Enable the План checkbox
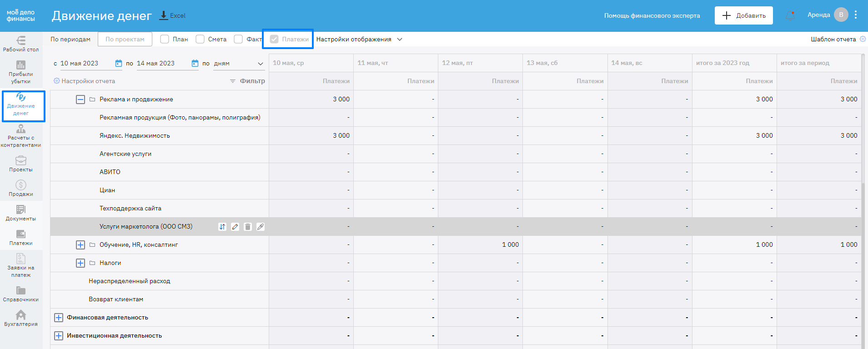Viewport: 868px width, 349px height. pyautogui.click(x=165, y=39)
